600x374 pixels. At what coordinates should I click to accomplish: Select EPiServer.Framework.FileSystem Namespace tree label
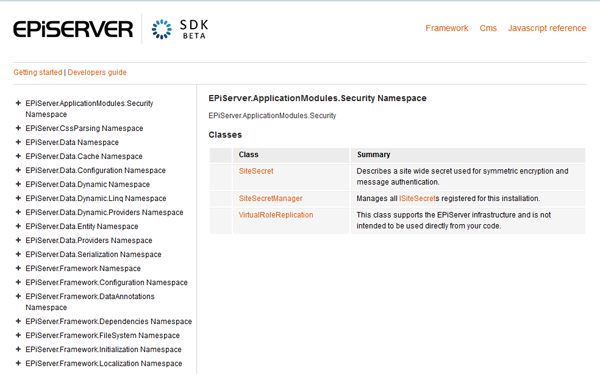[x=103, y=335]
